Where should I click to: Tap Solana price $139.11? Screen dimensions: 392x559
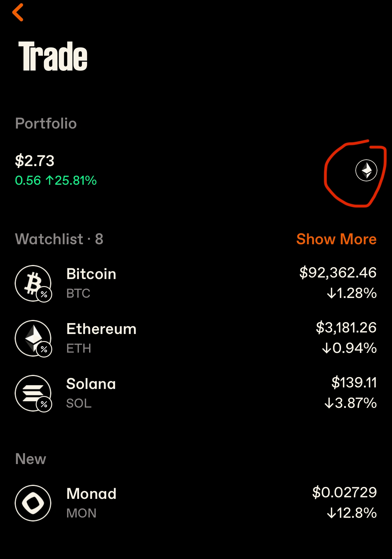coord(354,382)
